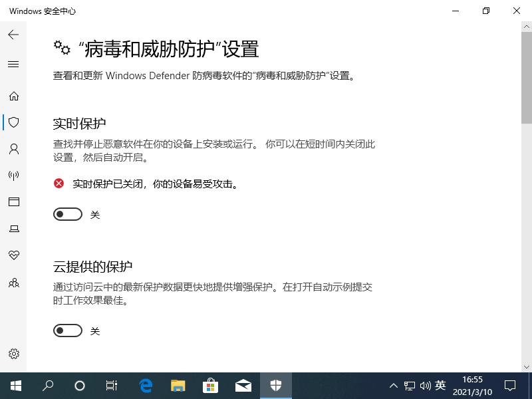Open the Windows Start menu
This screenshot has height=399, width=532.
pyautogui.click(x=15, y=385)
